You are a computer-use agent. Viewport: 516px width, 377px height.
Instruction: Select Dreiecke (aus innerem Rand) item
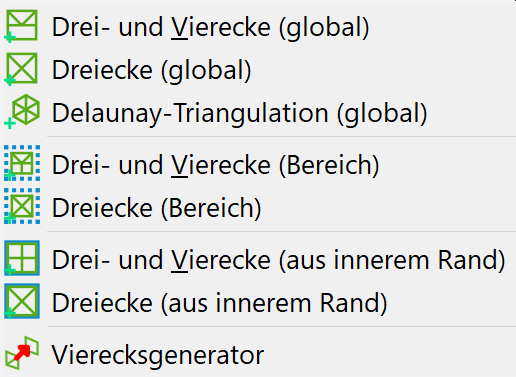click(258, 302)
